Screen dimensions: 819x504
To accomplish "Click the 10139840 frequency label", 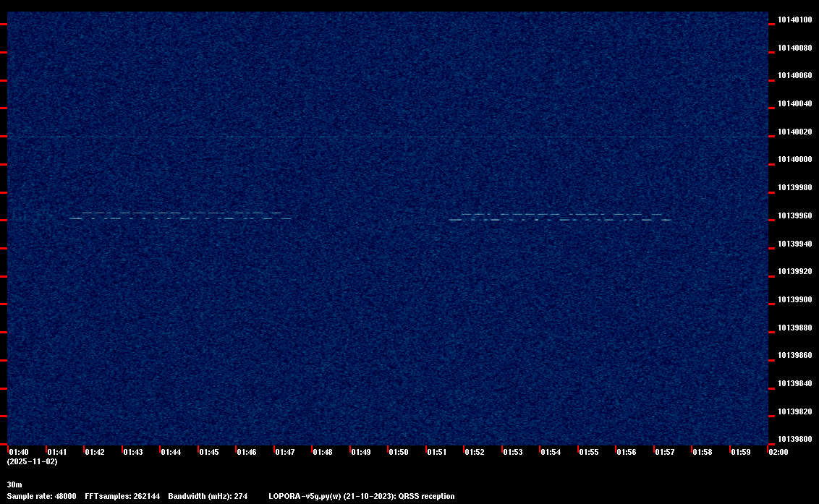I will pyautogui.click(x=795, y=384).
